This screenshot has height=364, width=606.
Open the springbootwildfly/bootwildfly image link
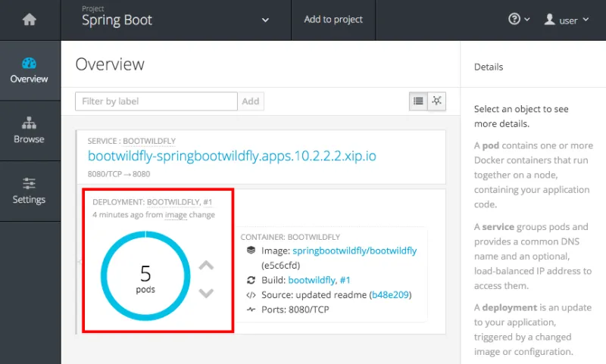coord(355,251)
